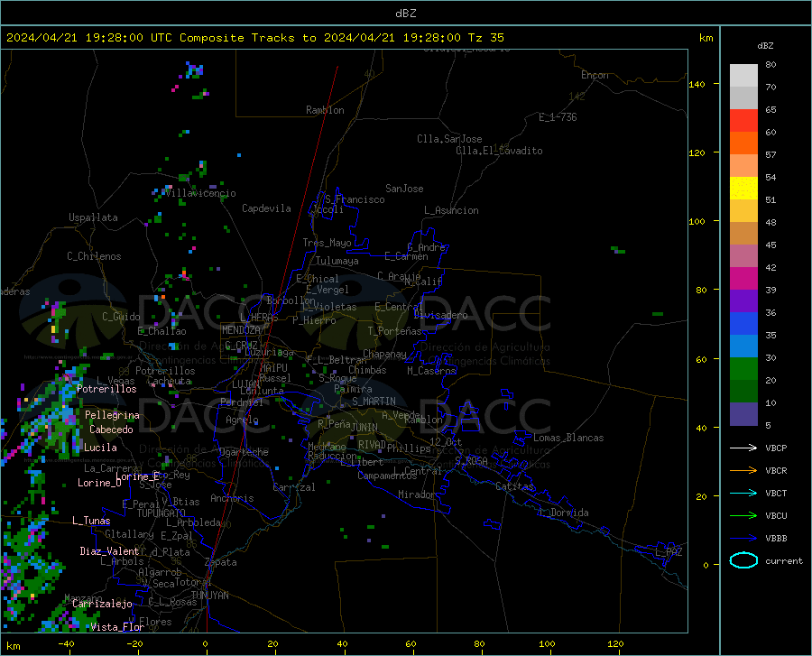The image size is (812, 656).
Task: Click the Tres_Mayo map label
Action: click(x=327, y=243)
